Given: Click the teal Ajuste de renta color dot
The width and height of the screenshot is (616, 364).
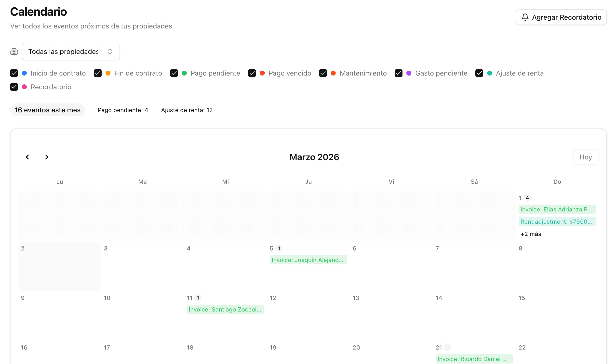Looking at the screenshot, I should coord(490,73).
